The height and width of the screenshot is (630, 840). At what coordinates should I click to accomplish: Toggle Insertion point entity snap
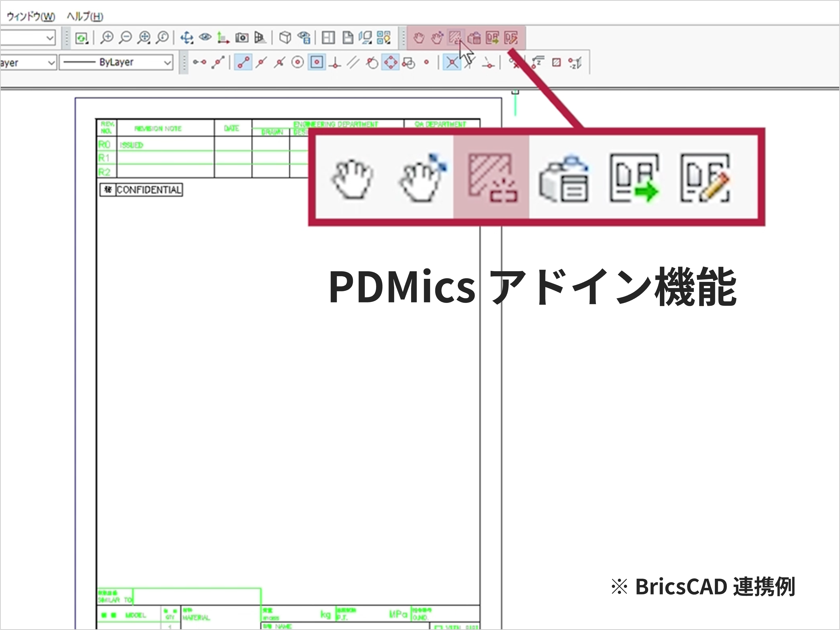409,63
